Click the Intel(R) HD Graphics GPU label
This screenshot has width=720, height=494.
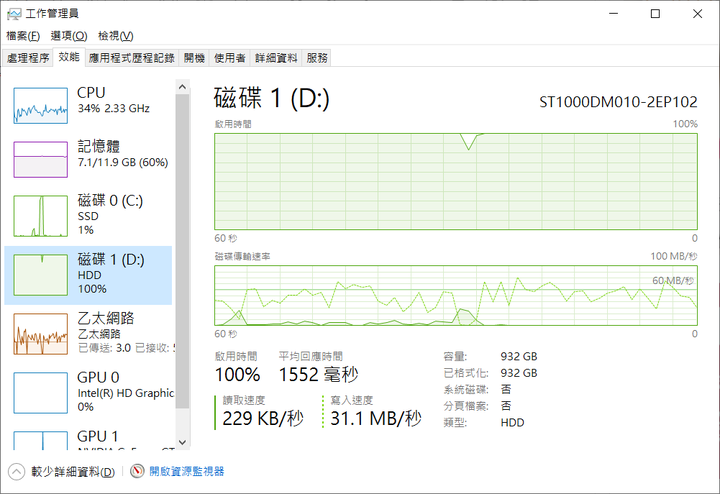click(x=126, y=393)
